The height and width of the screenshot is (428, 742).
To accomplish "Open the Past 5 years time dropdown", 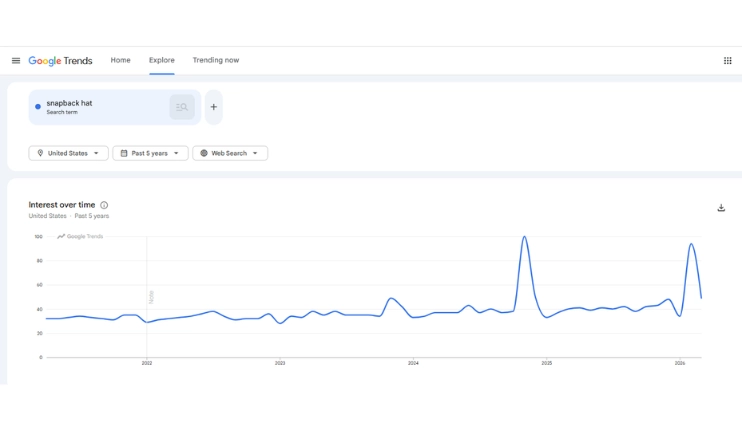I will [150, 153].
